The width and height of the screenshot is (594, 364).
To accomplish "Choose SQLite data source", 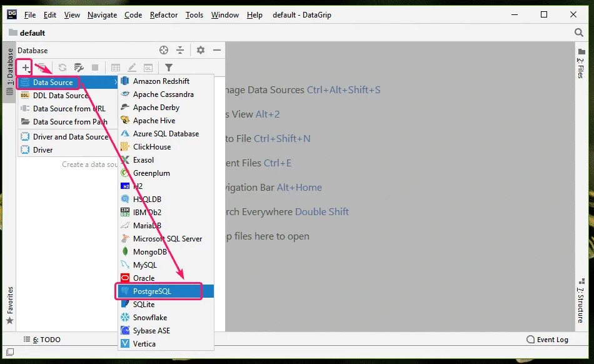I will 166,304.
